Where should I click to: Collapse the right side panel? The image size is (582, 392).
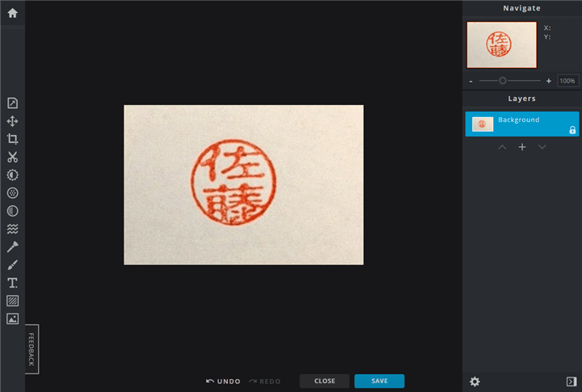point(571,381)
